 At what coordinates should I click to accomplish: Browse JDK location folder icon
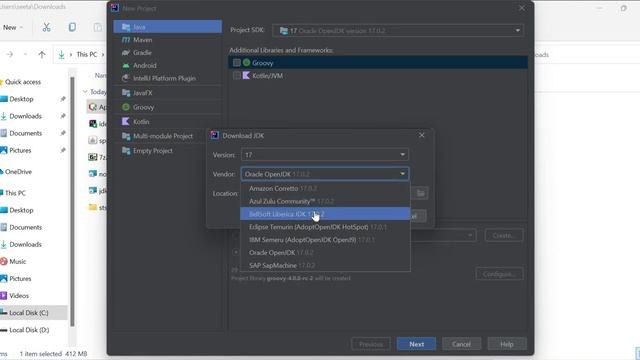(x=420, y=193)
